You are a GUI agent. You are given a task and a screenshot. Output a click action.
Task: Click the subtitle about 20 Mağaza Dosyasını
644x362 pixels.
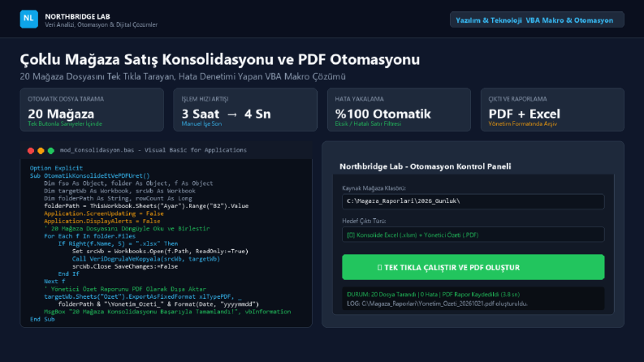183,76
